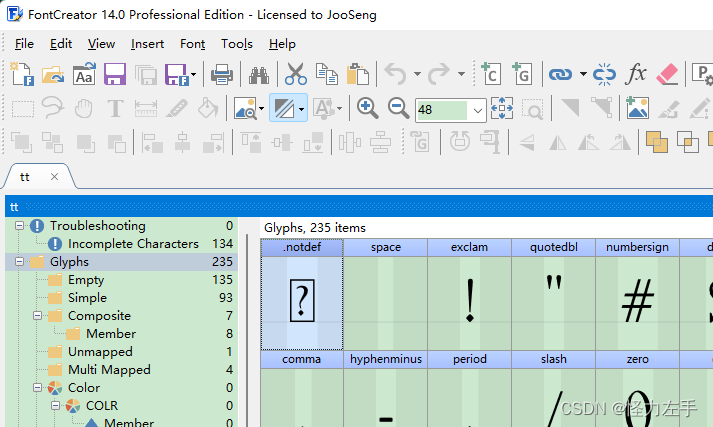Open the Help menu
This screenshot has height=427, width=713.
(x=282, y=44)
